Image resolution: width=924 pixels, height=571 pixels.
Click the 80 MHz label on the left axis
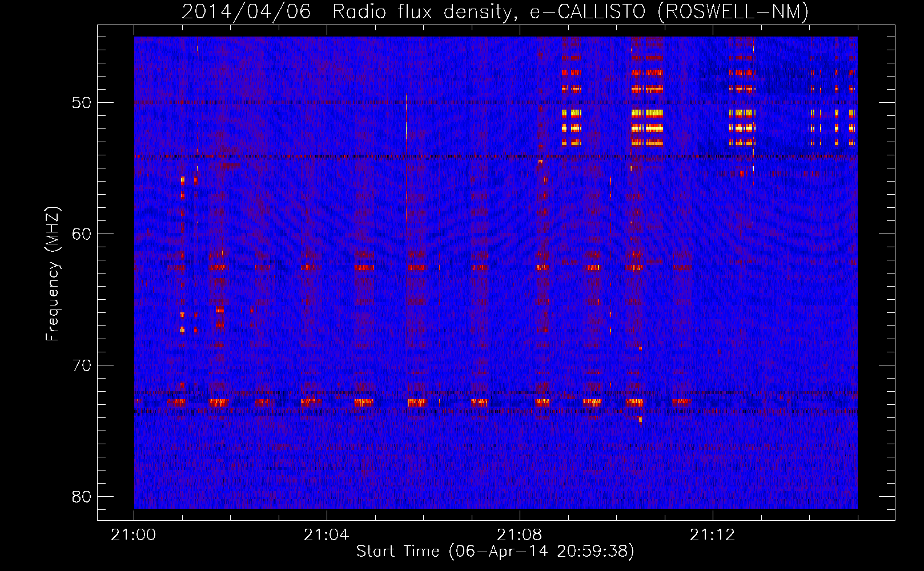[82, 497]
